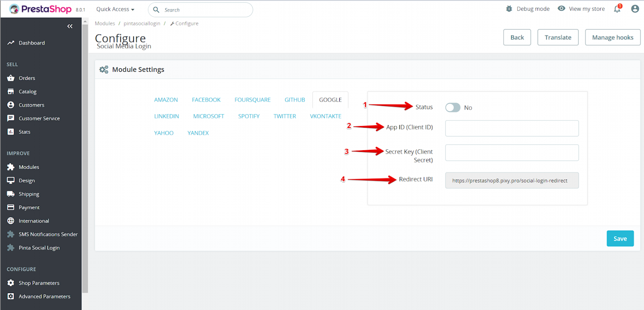The width and height of the screenshot is (644, 310).
Task: Click into the top Search box
Action: point(200,10)
